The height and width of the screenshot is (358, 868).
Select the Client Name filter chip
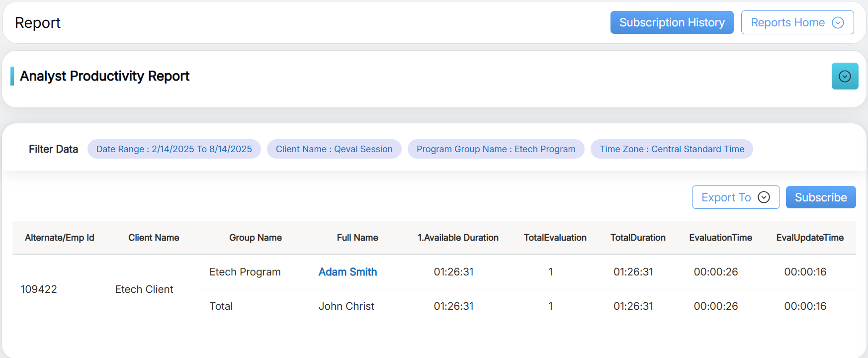334,149
